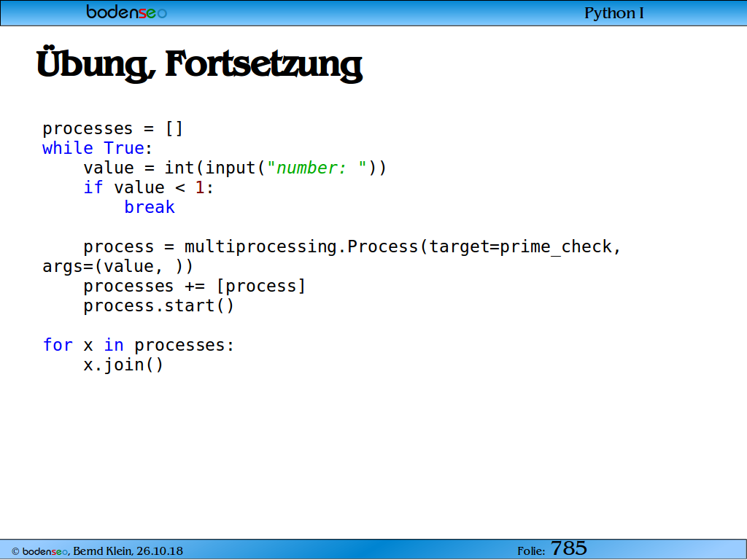Screen dimensions: 747x560
Task: Click the 'x.join()' line
Action: 123,365
